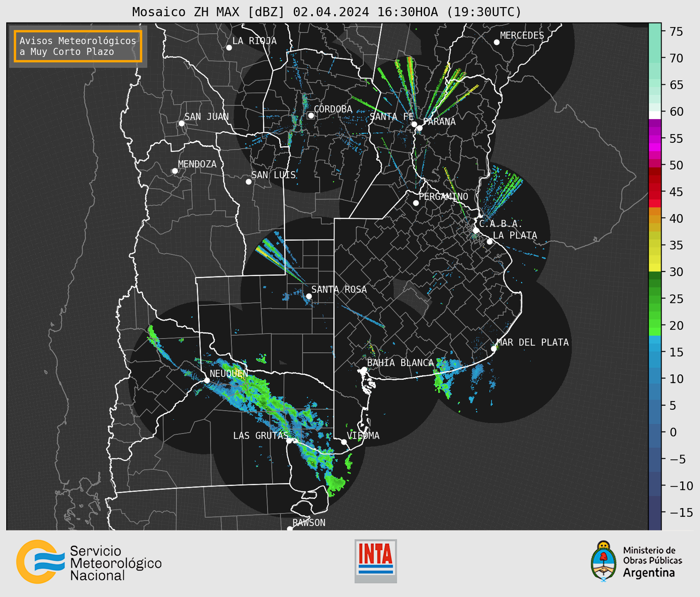Select the SANTA ROSA city marker
Screen dimensions: 700x597
click(x=309, y=296)
